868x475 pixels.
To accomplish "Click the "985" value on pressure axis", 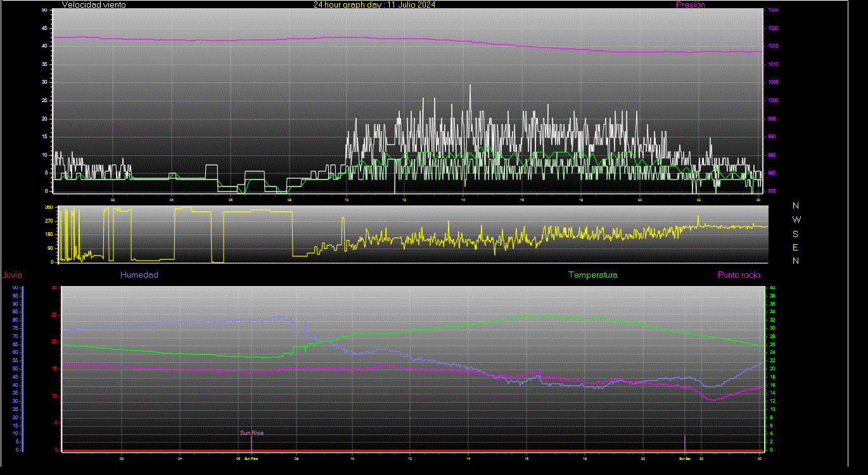I will tap(772, 155).
